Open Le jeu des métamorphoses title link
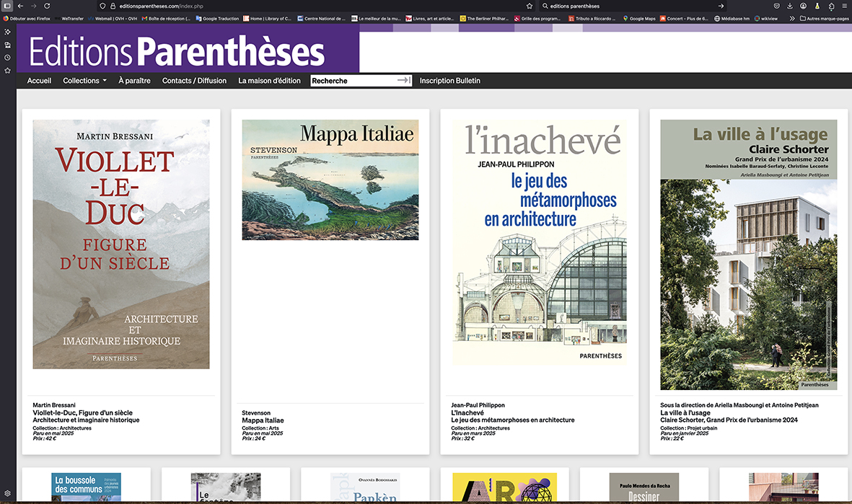 [x=512, y=420]
